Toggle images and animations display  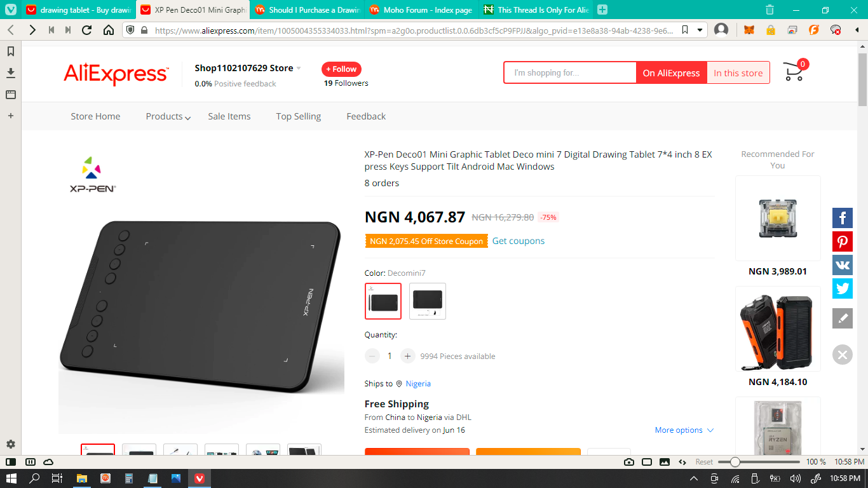tap(665, 462)
